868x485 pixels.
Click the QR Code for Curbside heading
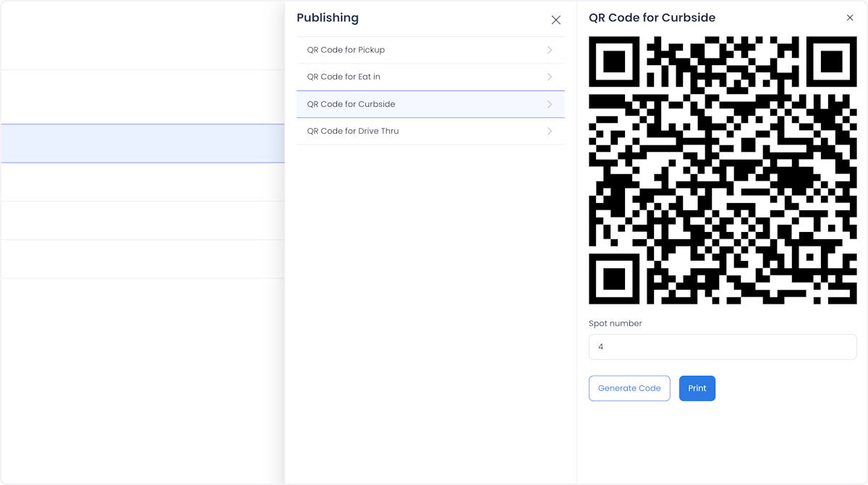pyautogui.click(x=652, y=18)
